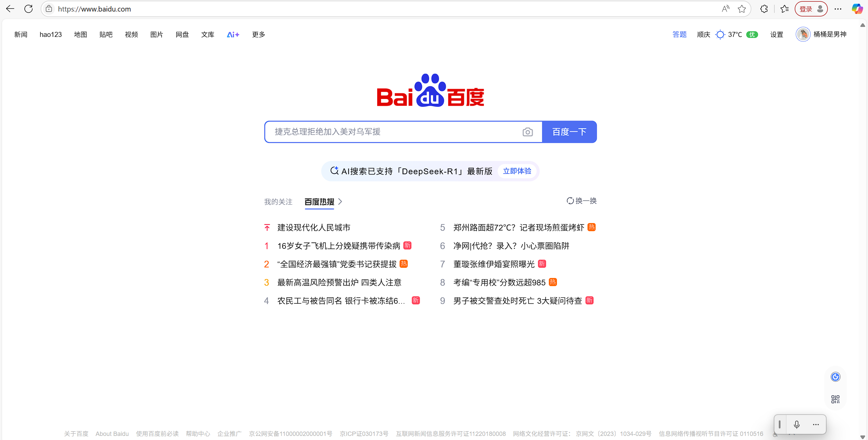This screenshot has height=440, width=868.
Task: Click the user avatar picture
Action: [803, 34]
